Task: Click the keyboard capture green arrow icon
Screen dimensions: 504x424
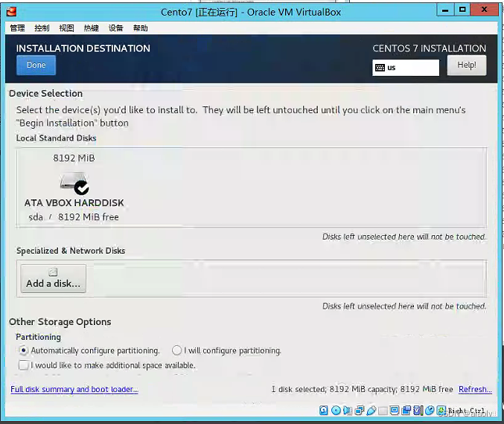Action: 441,410
